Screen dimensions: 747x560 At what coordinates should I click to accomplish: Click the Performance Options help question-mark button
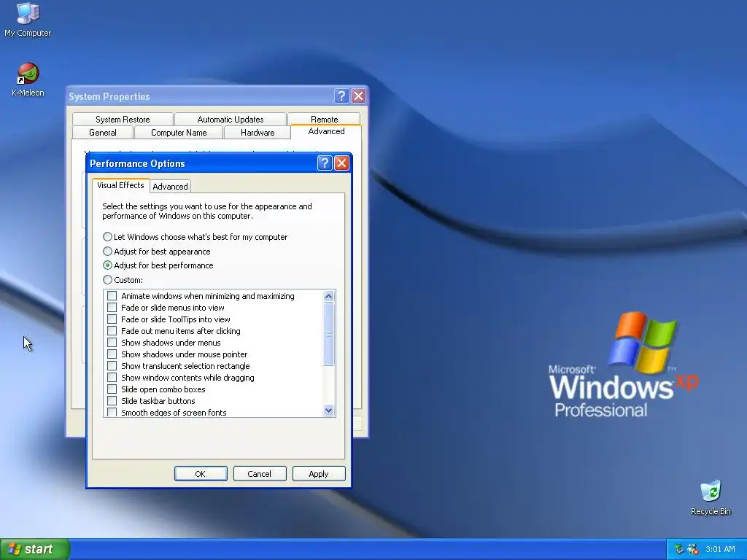(325, 163)
